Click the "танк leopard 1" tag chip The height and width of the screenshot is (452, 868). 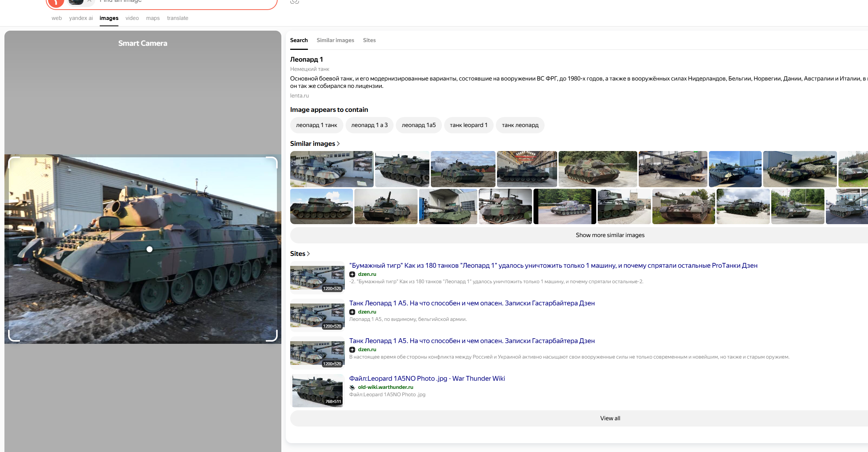click(x=469, y=125)
